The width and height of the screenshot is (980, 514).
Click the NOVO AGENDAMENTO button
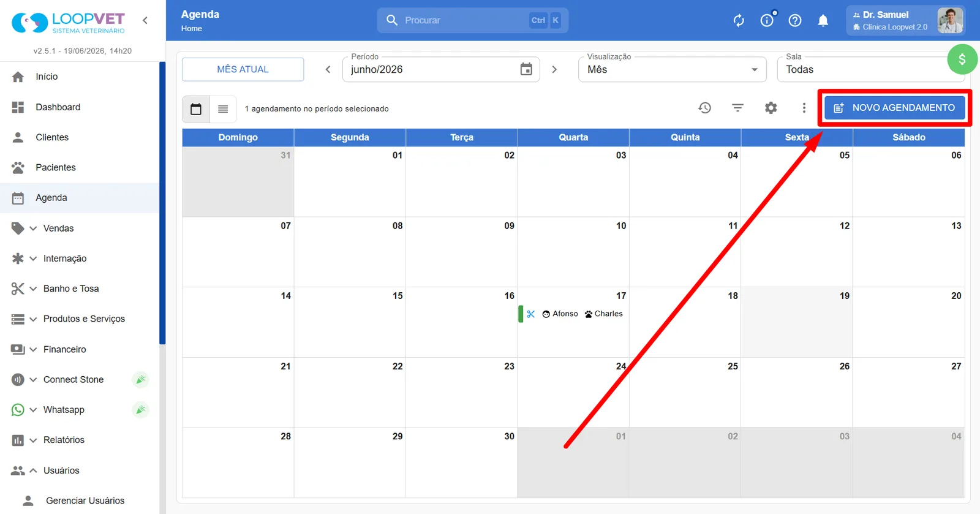coord(895,108)
